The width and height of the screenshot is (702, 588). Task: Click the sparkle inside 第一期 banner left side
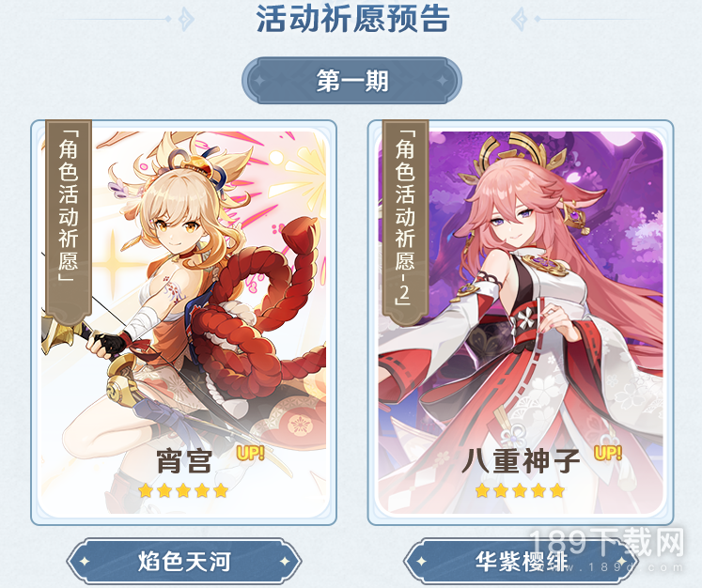(x=259, y=81)
